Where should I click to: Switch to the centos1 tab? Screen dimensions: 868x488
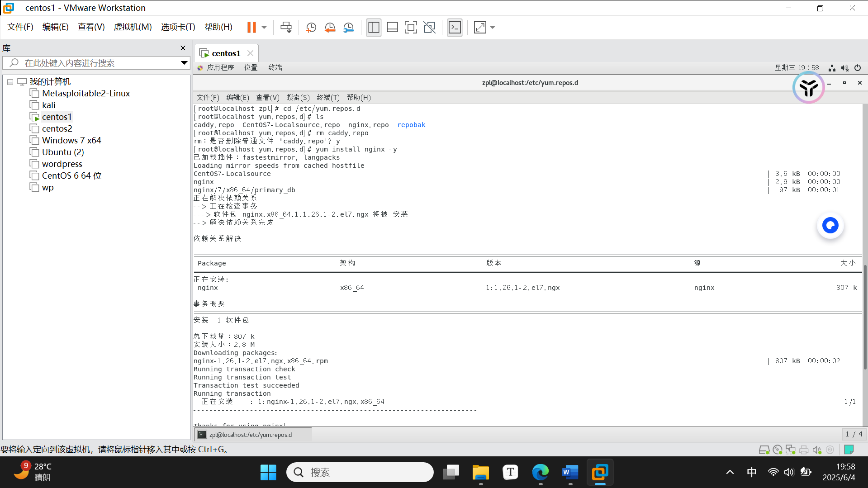tap(226, 53)
